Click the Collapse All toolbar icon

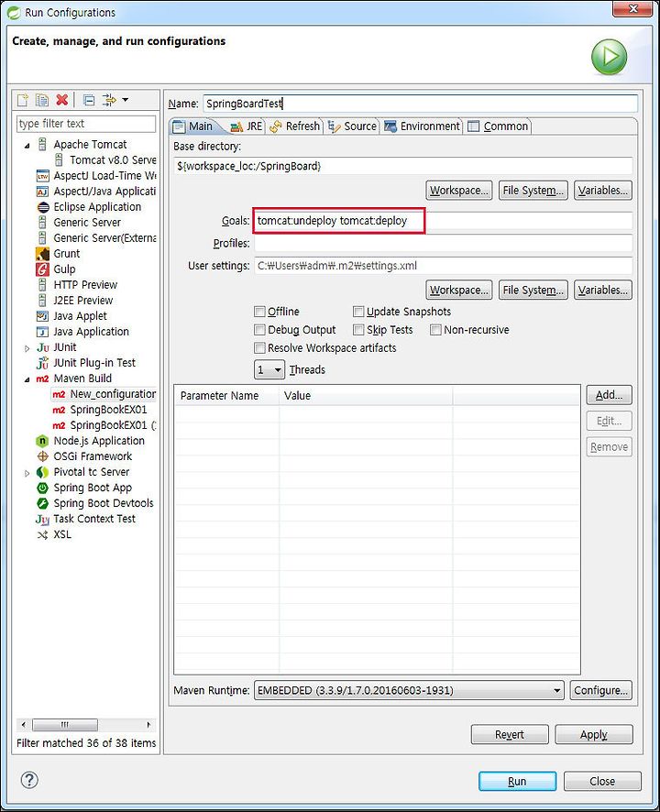tap(89, 100)
